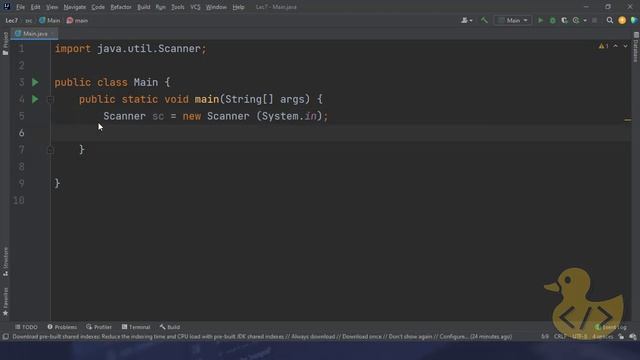The width and height of the screenshot is (640, 360).
Task: Open the View menu
Action: 52,7
